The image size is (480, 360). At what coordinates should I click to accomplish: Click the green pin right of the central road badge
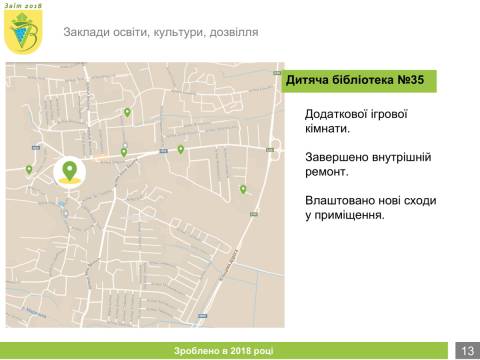click(181, 149)
